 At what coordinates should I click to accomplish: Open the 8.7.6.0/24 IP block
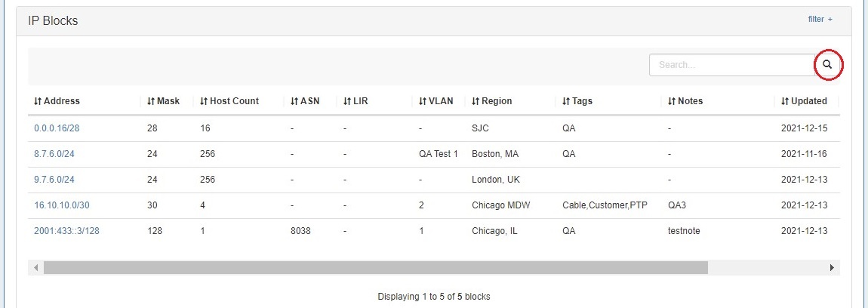click(54, 154)
